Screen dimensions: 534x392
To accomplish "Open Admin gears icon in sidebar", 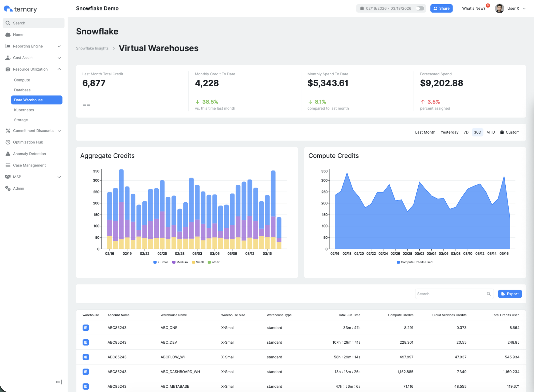I will (x=8, y=188).
